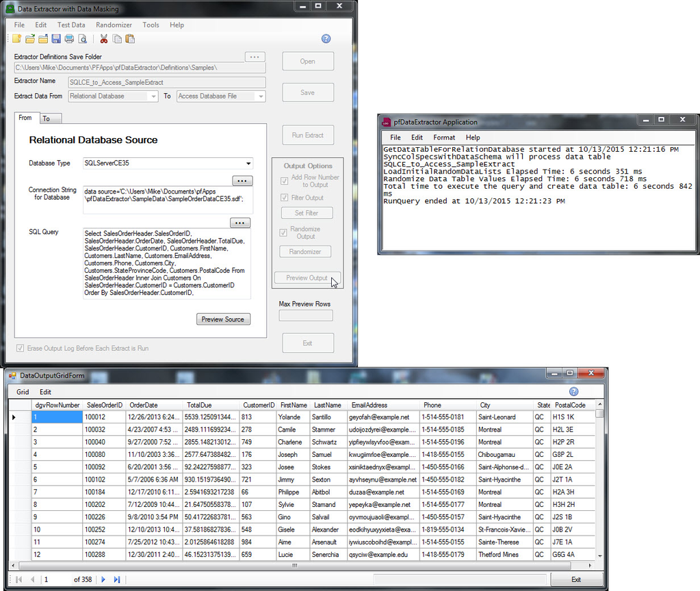Switch to the To tab
The height and width of the screenshot is (591, 700).
point(47,119)
